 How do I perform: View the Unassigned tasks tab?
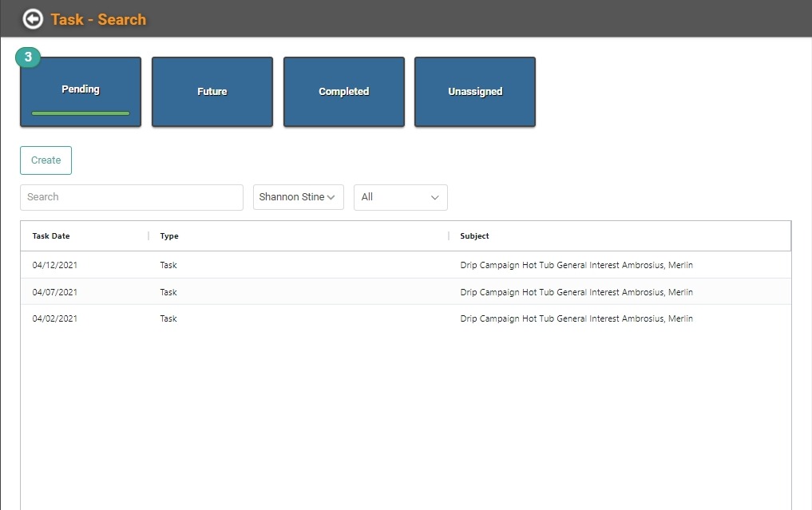[x=475, y=92]
